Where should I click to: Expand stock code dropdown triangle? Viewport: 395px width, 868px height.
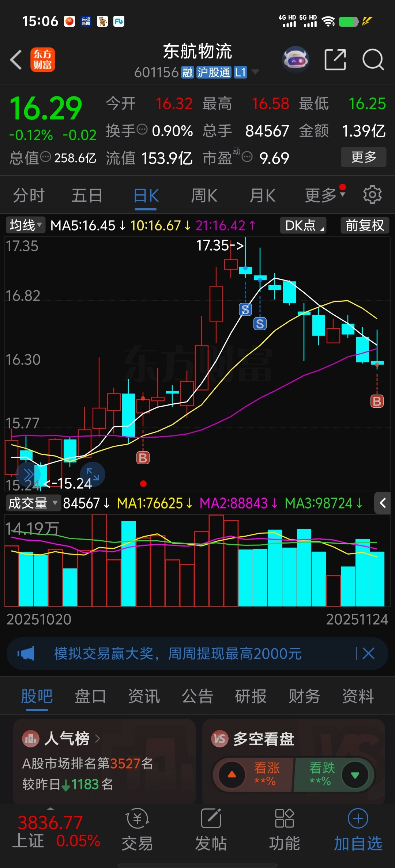pos(255,72)
